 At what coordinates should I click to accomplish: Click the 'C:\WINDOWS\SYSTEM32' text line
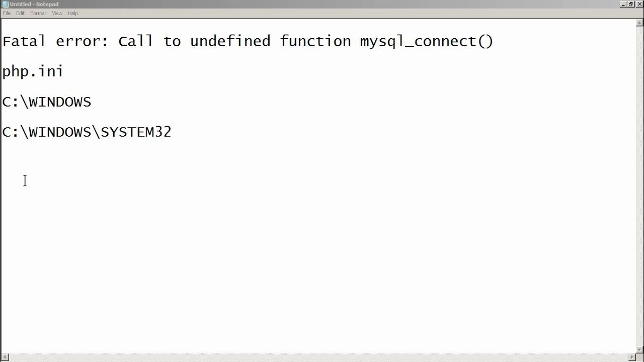87,132
